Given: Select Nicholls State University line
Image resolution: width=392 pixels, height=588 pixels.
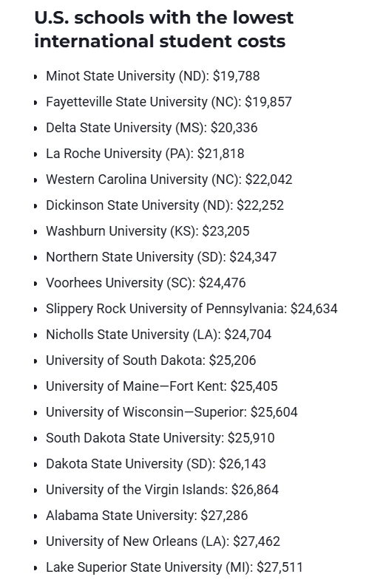Looking at the screenshot, I should click(158, 335).
